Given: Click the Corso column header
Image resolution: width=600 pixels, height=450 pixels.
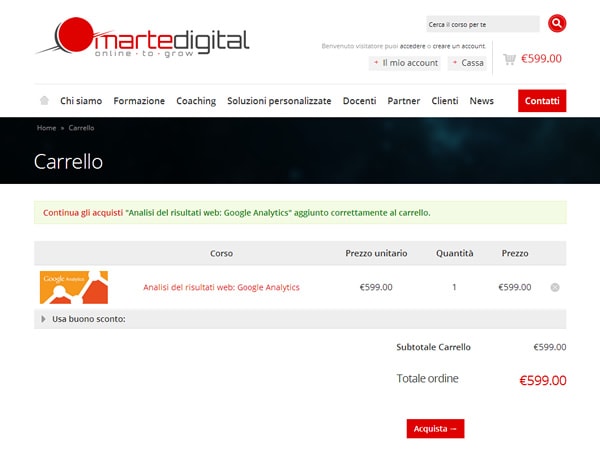Looking at the screenshot, I should (221, 253).
